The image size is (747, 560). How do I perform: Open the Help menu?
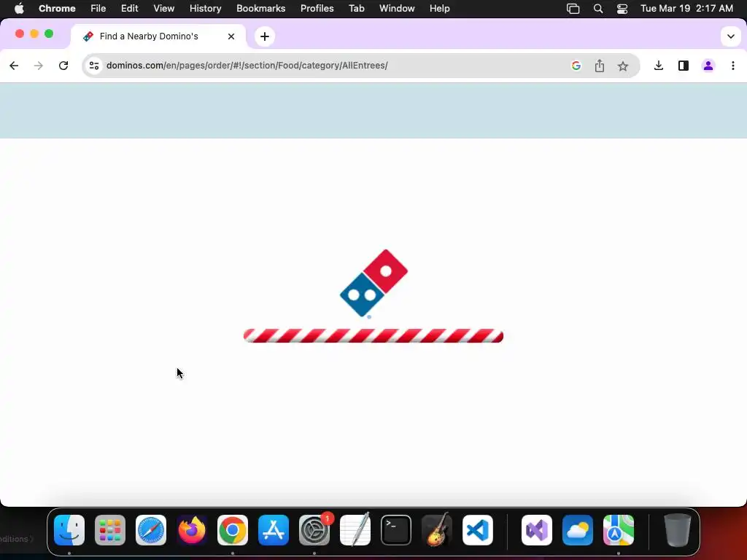[x=439, y=9]
